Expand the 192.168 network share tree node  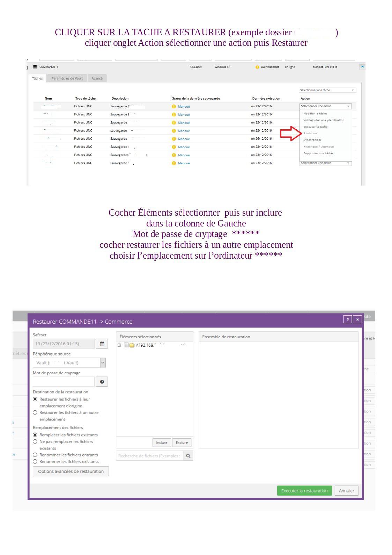[x=119, y=345]
